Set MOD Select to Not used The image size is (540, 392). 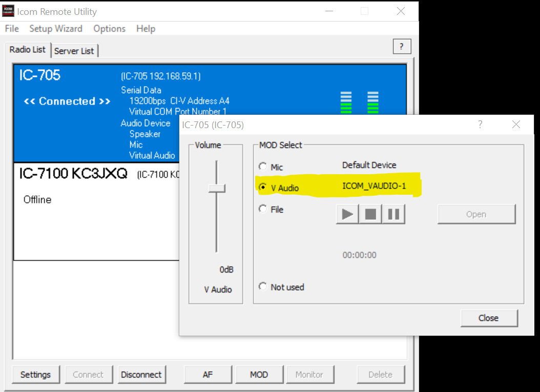click(262, 286)
